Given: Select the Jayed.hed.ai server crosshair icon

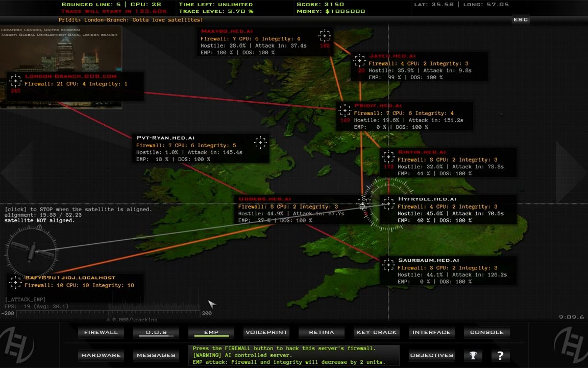Looking at the screenshot, I should (360, 60).
